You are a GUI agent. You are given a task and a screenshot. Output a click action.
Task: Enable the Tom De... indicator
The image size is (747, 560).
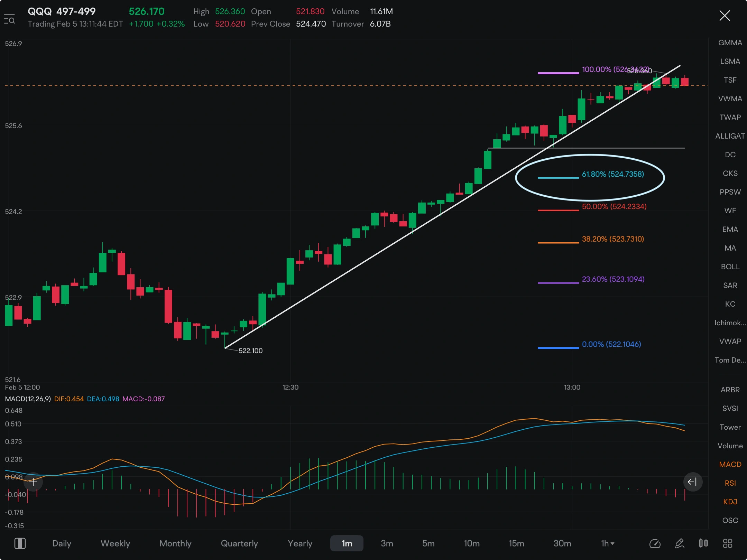[x=730, y=360]
